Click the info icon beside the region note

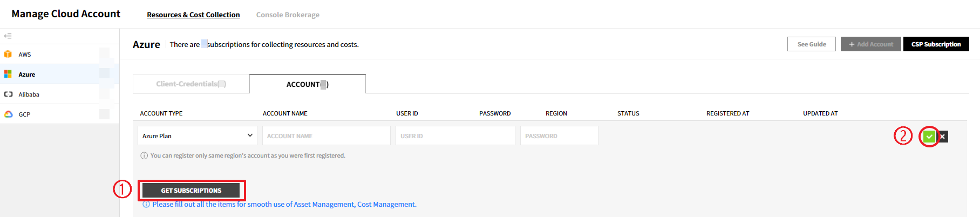[x=144, y=156]
